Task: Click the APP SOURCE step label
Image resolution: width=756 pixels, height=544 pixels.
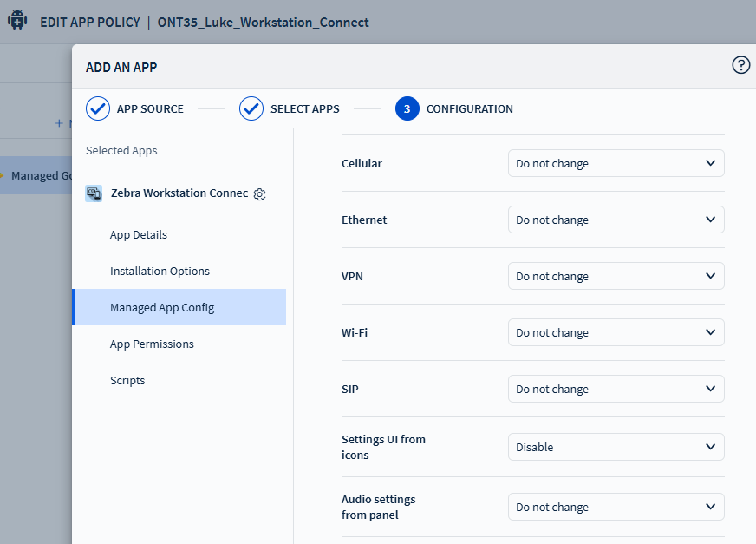Action: point(150,109)
